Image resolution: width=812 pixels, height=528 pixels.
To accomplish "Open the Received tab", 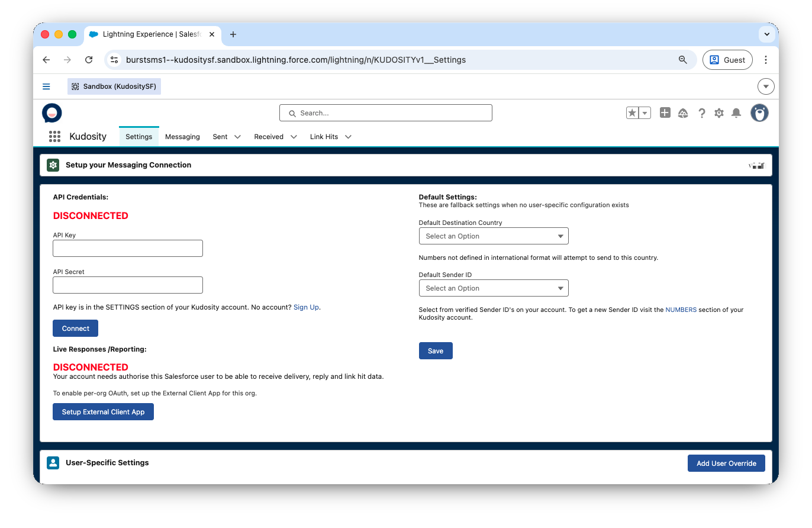I will coord(269,137).
